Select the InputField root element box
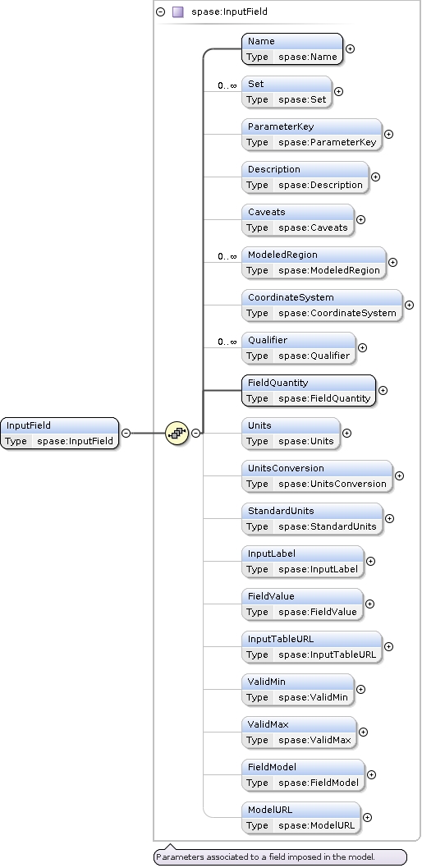The width and height of the screenshot is (422, 868). click(x=60, y=433)
